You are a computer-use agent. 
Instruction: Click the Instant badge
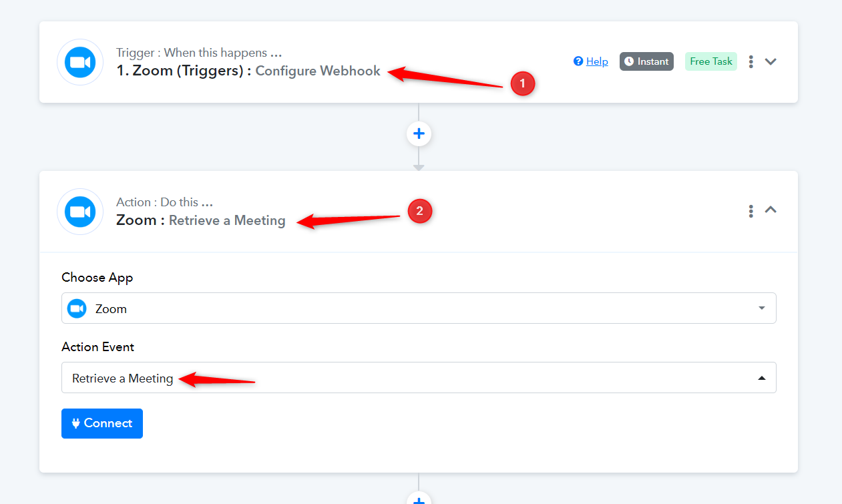646,61
